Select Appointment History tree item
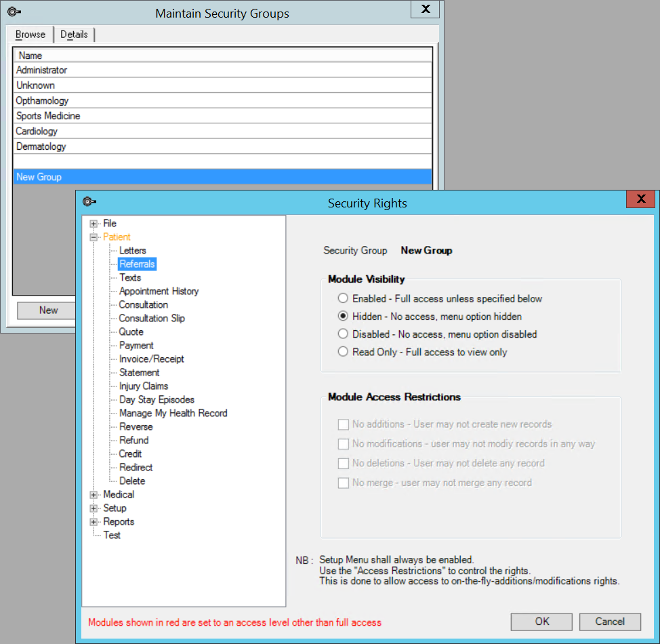 click(159, 291)
